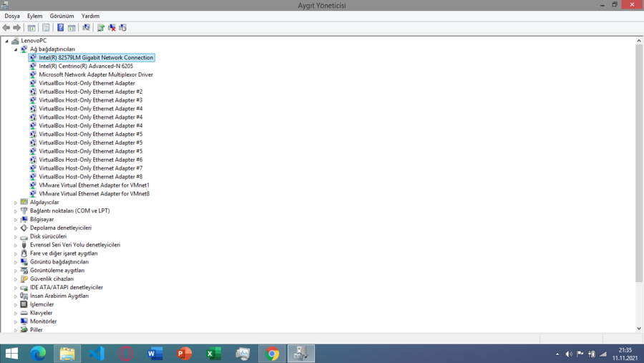Expand the Disk sürücüleri node

pyautogui.click(x=16, y=237)
